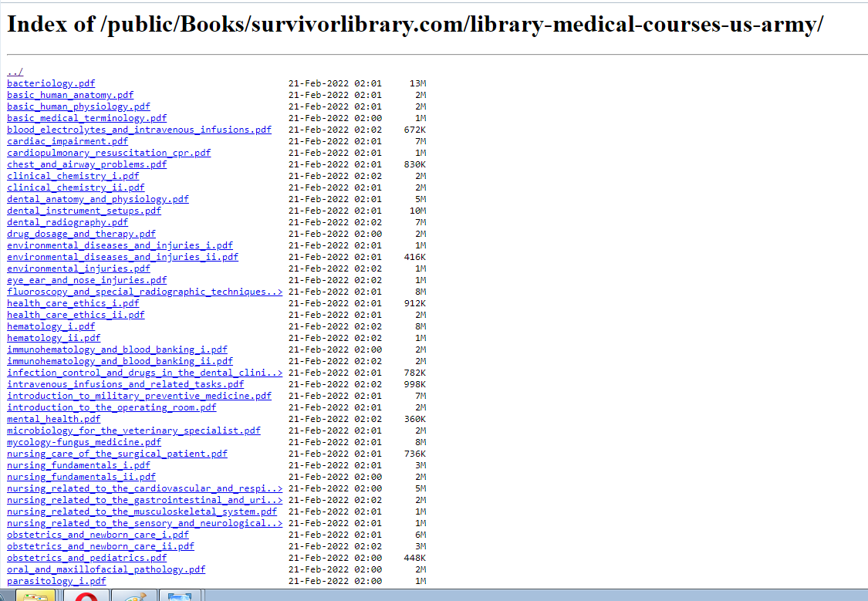Open introduction_to_the_operating_room.pdf
This screenshot has height=601, width=868.
coord(112,408)
